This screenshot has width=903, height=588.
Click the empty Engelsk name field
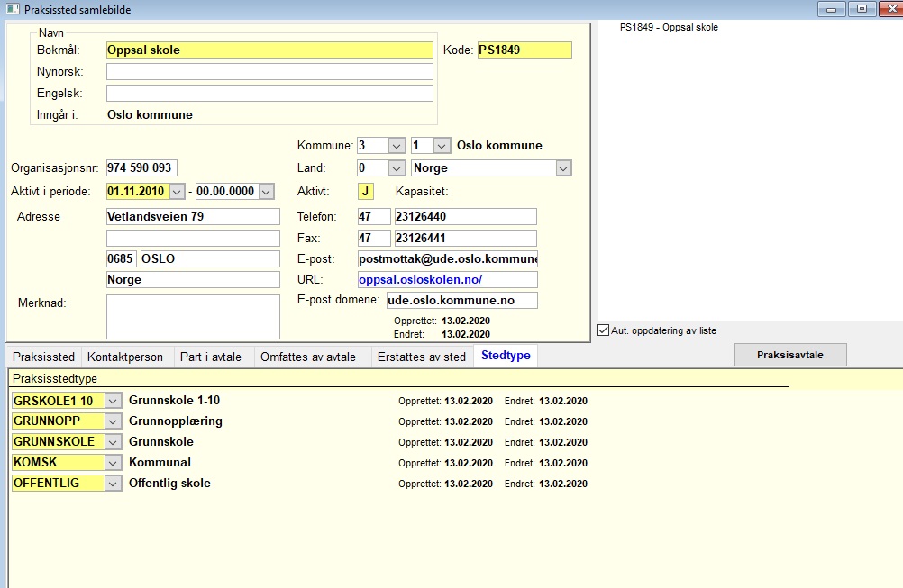pos(269,94)
